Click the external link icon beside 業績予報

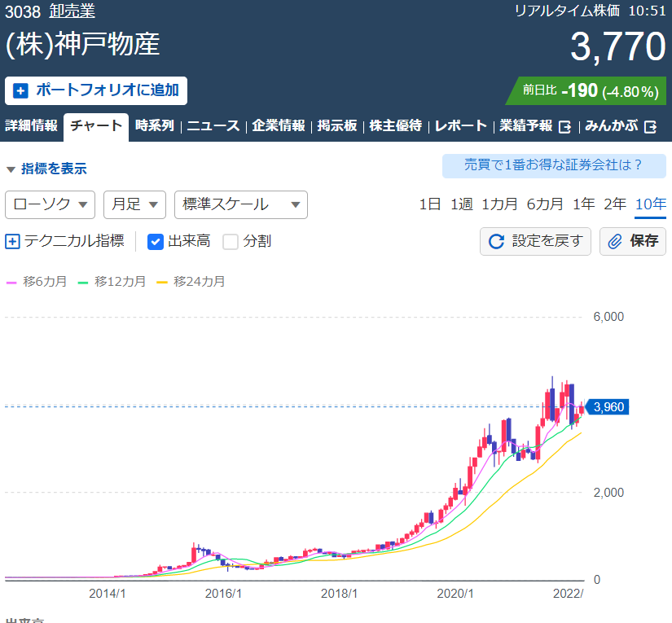point(565,126)
